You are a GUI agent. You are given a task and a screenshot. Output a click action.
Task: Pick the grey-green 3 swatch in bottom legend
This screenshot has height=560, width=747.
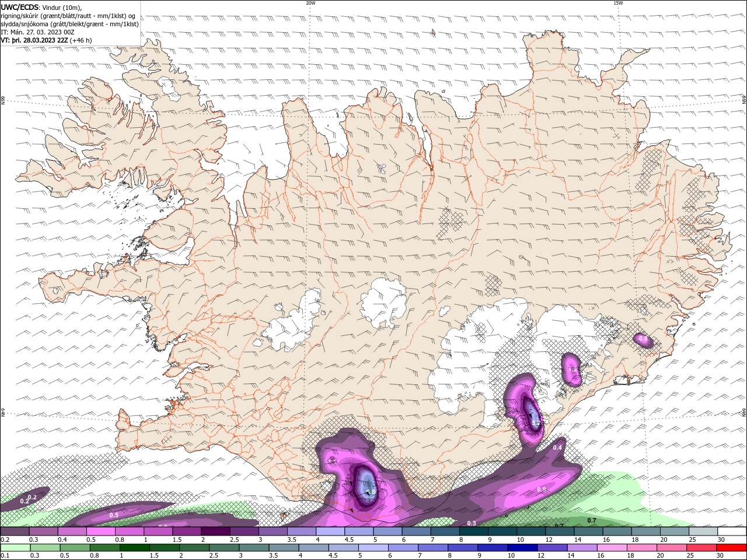(254, 548)
